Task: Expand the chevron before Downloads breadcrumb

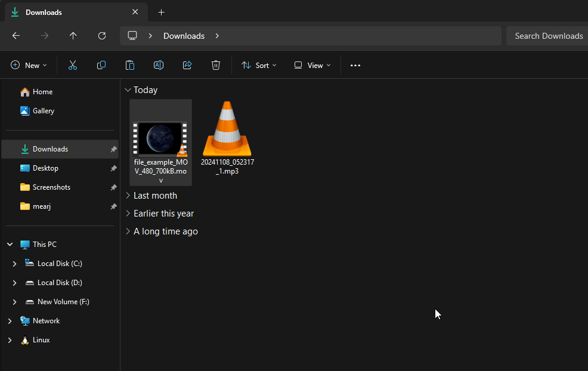Action: (x=150, y=36)
